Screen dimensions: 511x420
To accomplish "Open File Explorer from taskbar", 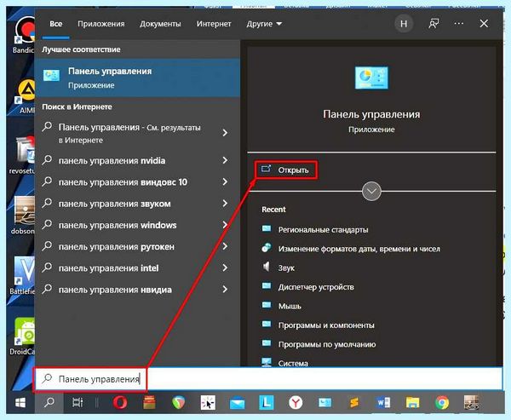I will [x=412, y=403].
